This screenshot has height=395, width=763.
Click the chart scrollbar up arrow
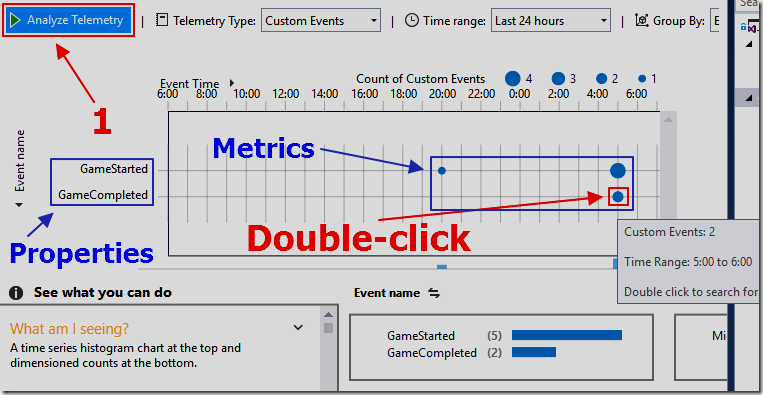coord(669,119)
